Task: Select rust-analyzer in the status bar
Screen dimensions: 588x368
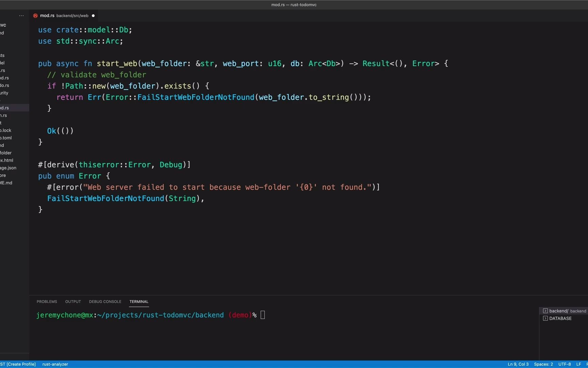Action: point(55,364)
